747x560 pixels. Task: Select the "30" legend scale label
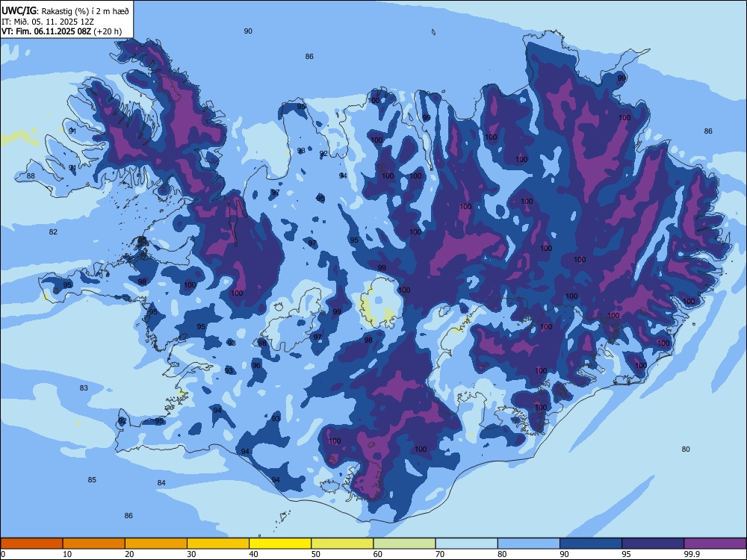click(x=191, y=554)
